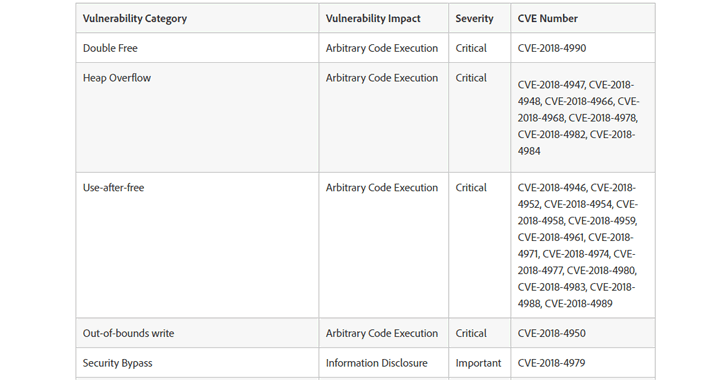Click Arbitrary Code Execution in Double Free row
The height and width of the screenshot is (380, 728).
[x=382, y=48]
